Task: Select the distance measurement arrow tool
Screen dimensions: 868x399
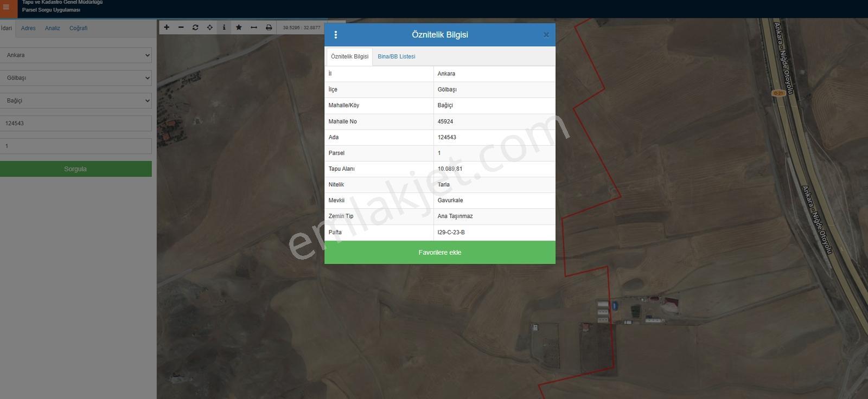Action: (x=254, y=27)
